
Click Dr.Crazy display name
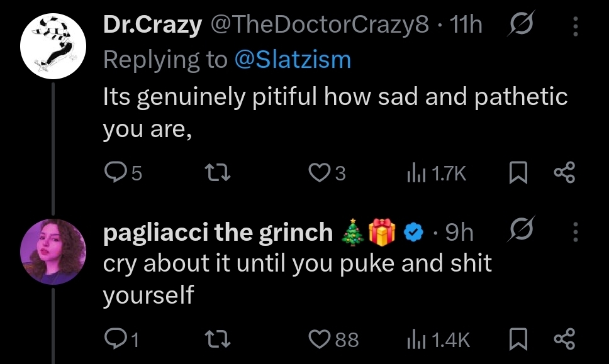point(152,26)
